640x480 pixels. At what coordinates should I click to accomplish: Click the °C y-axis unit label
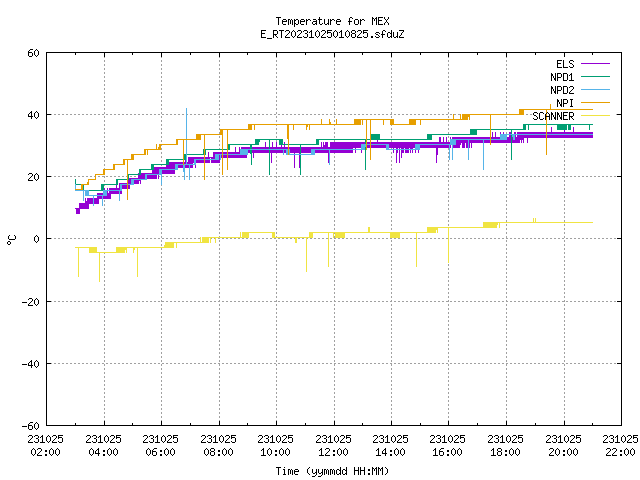11,240
